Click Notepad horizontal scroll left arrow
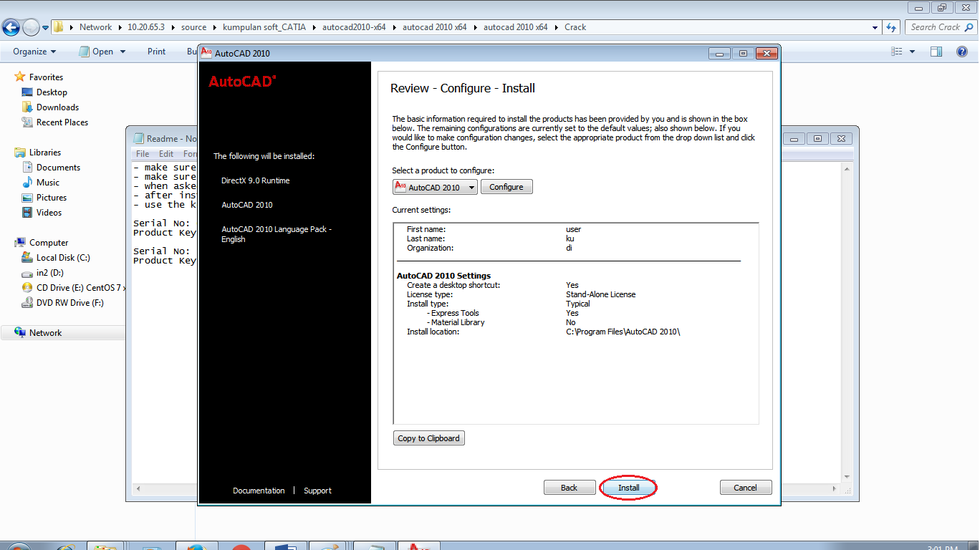The height and width of the screenshot is (550, 980). tap(138, 489)
